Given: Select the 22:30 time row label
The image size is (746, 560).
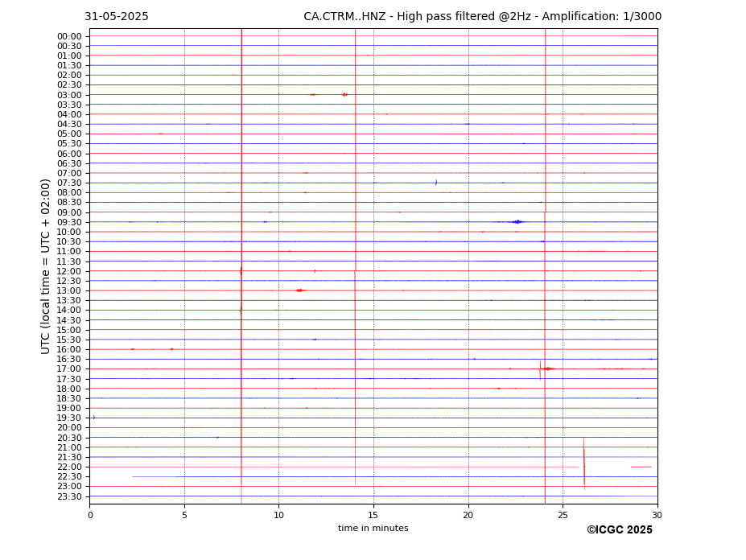Looking at the screenshot, I should pos(69,477).
